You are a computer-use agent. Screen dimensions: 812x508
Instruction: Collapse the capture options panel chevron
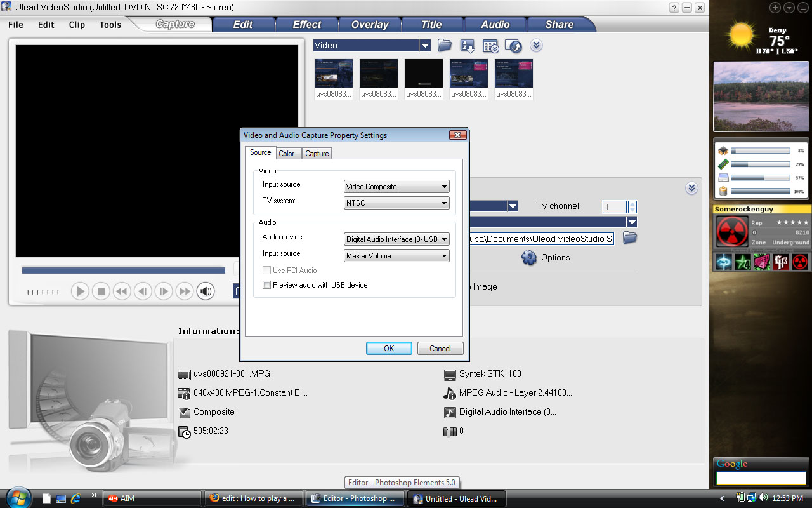(x=691, y=189)
